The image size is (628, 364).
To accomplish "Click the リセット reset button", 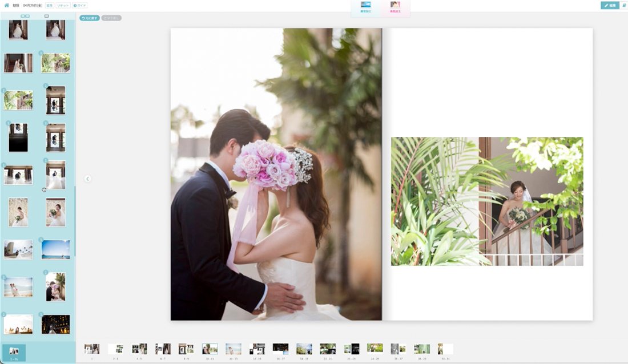I will 63,5.
